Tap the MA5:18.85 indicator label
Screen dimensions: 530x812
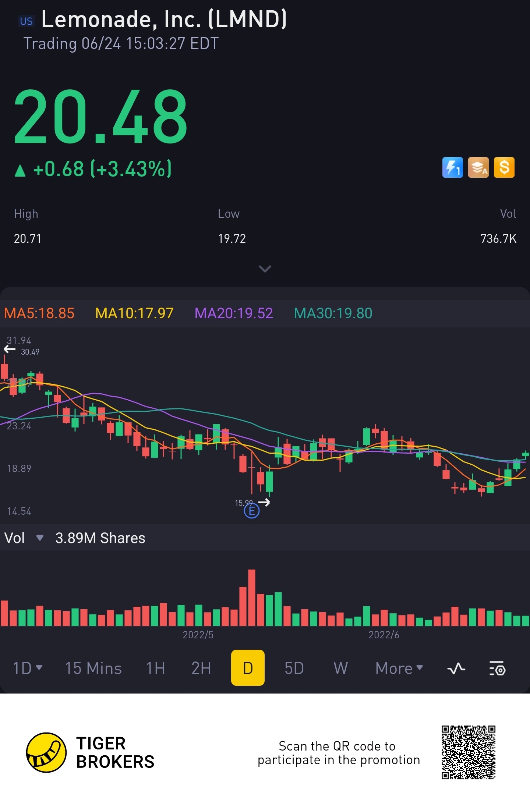[x=39, y=313]
